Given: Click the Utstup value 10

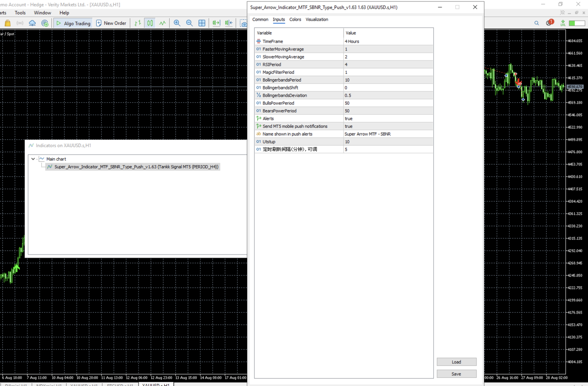Looking at the screenshot, I should tap(388, 142).
